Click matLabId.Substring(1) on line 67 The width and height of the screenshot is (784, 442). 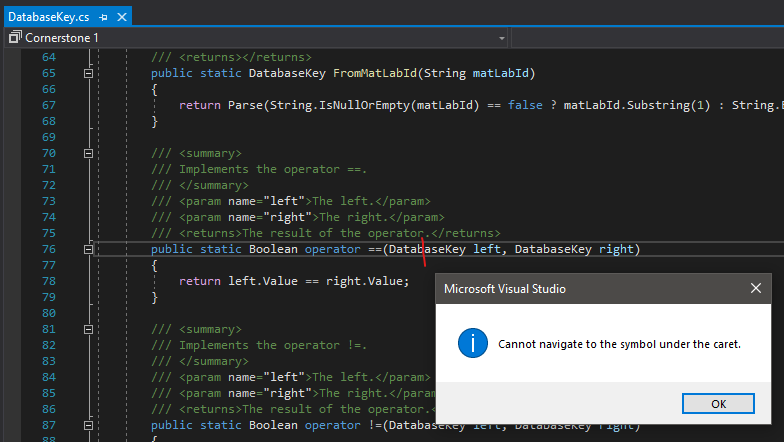pyautogui.click(x=637, y=106)
